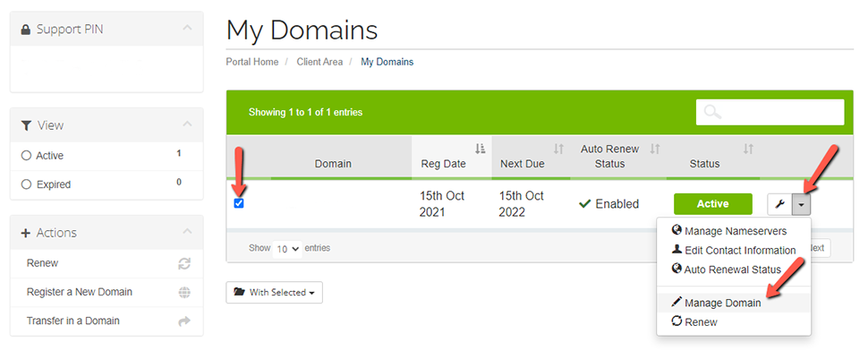Click the Reg Date sort icon
Image resolution: width=868 pixels, height=351 pixels.
pyautogui.click(x=480, y=149)
